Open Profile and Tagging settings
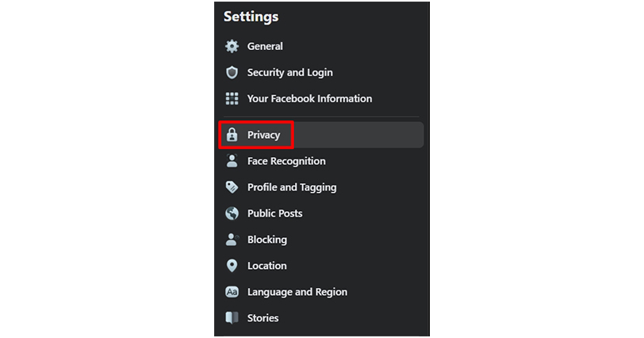 pyautogui.click(x=292, y=188)
